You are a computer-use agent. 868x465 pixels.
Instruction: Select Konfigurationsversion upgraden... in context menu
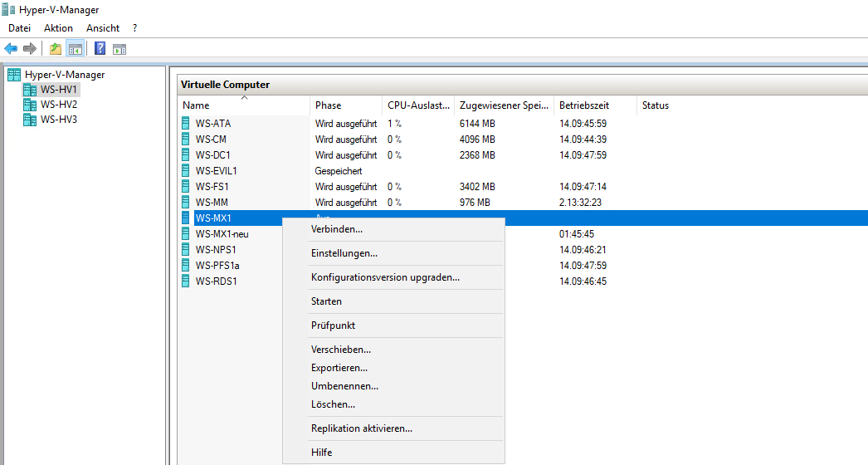click(x=393, y=277)
